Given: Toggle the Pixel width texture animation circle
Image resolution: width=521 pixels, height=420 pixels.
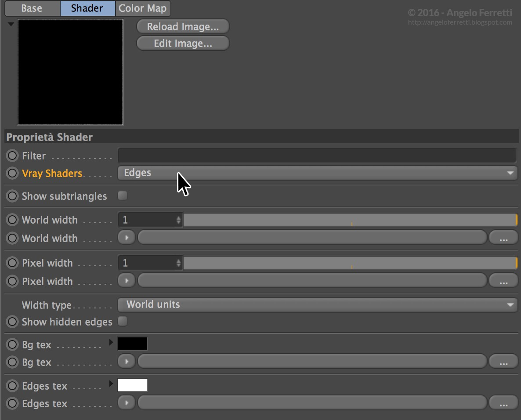Looking at the screenshot, I should 12,282.
